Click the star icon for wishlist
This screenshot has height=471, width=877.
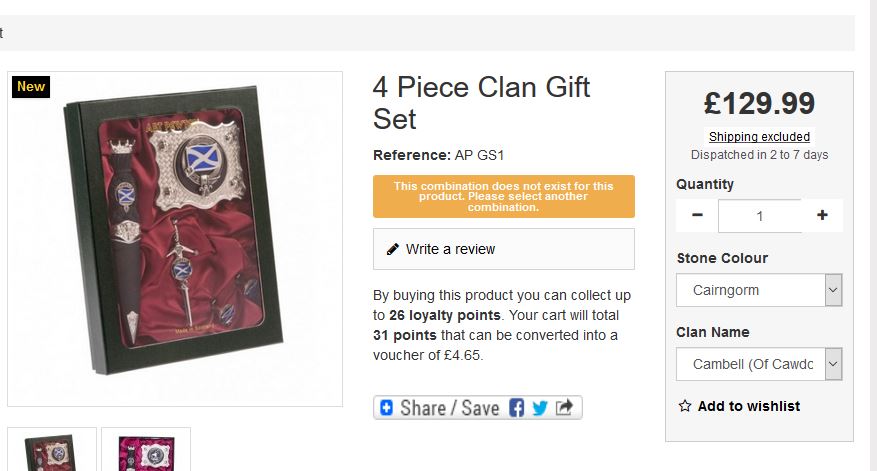(685, 406)
